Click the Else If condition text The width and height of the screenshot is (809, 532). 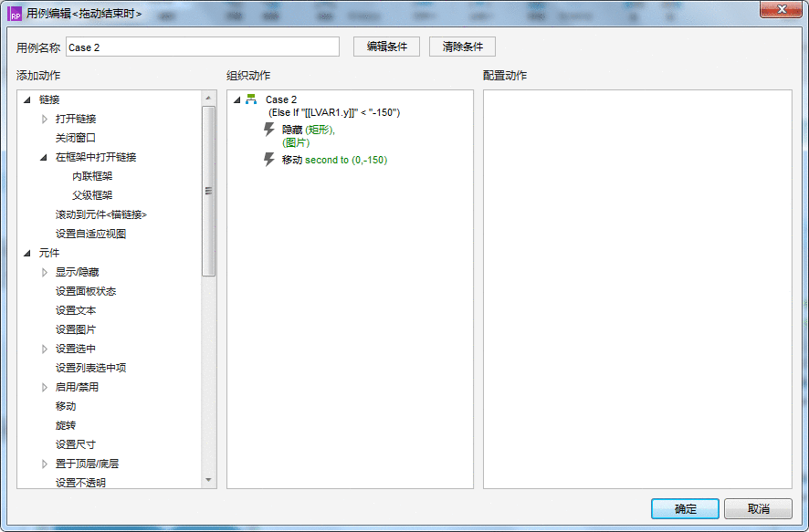point(334,112)
